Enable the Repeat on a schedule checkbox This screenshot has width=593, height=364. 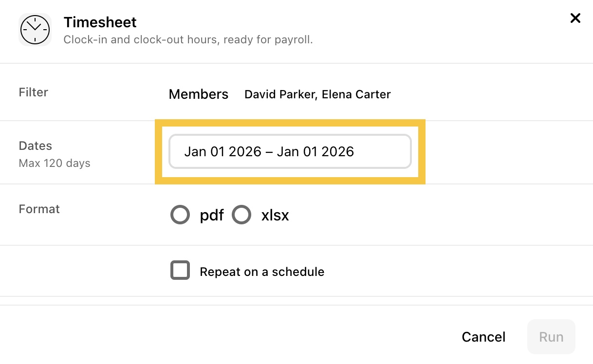coord(180,271)
